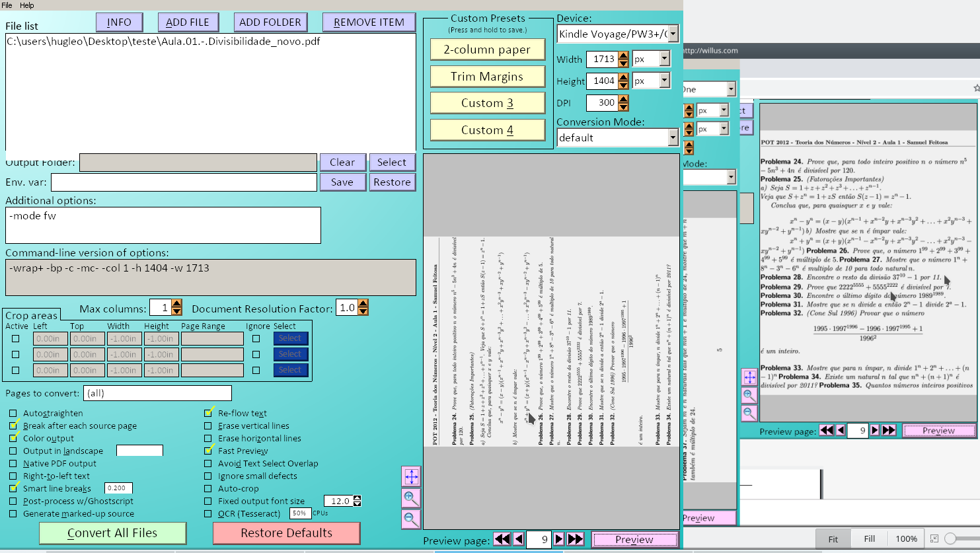Disable Break after each source page
This screenshot has width=980, height=553.
pos(13,426)
